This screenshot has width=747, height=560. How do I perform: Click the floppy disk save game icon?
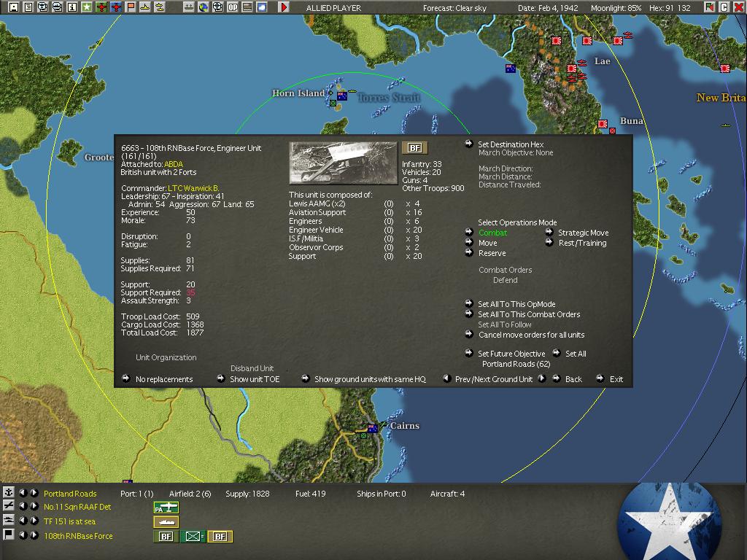coord(14,7)
